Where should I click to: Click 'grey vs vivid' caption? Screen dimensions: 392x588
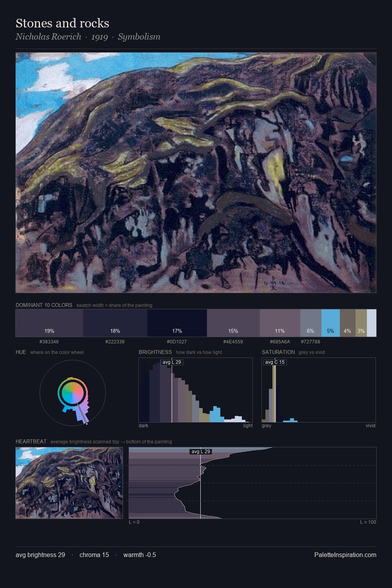tap(312, 352)
